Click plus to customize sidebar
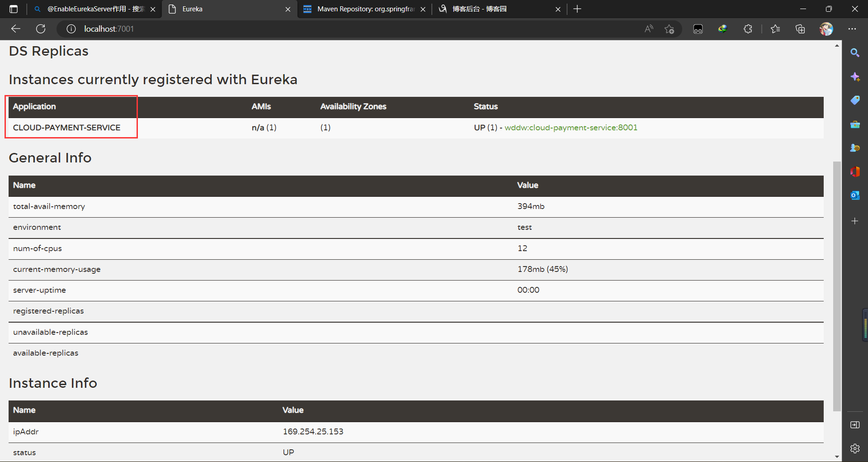This screenshot has width=868, height=462. [x=854, y=221]
